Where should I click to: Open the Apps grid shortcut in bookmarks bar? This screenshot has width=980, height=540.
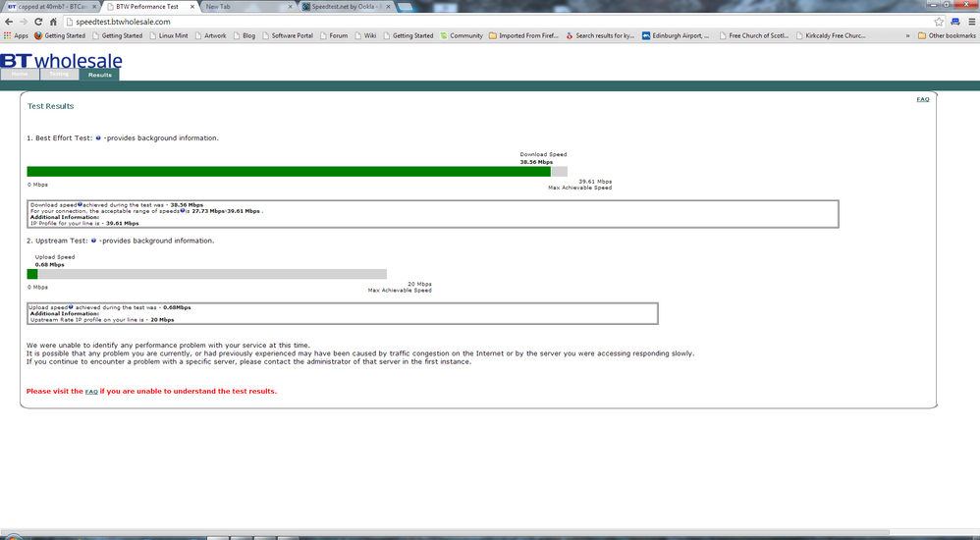point(17,35)
